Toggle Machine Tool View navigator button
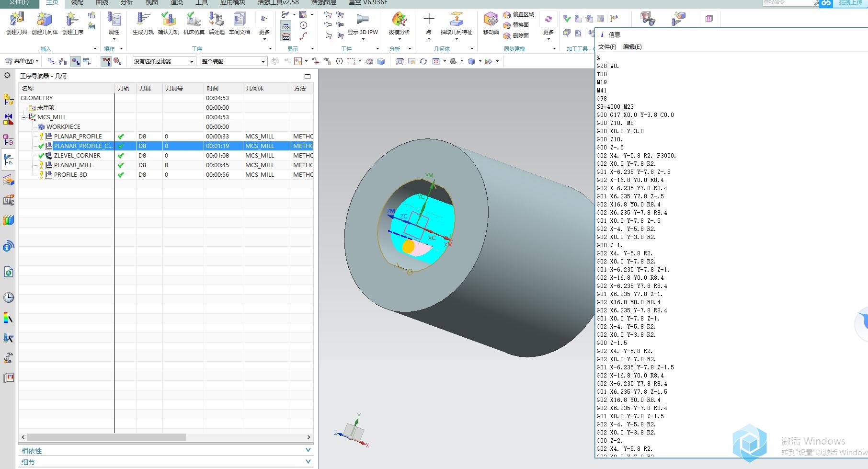This screenshot has height=469, width=868. [x=63, y=61]
